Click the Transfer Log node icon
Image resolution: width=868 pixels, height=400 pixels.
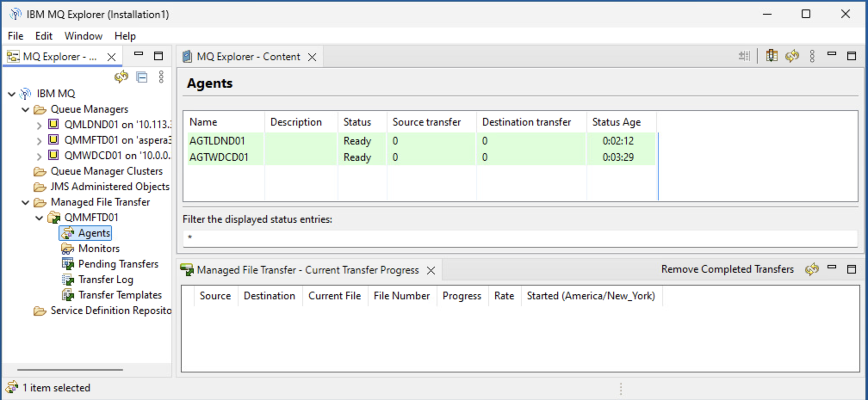[x=68, y=280]
